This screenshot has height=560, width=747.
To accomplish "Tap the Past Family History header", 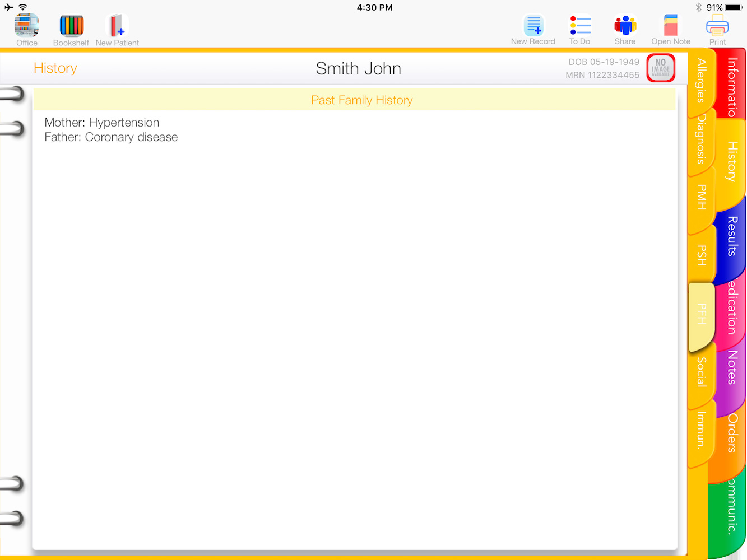I will (x=362, y=100).
